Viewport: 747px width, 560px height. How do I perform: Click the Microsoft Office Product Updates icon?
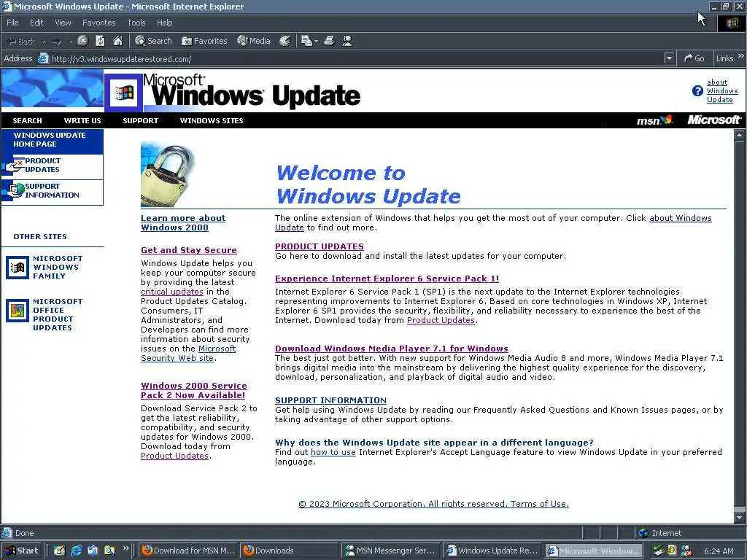pyautogui.click(x=18, y=311)
